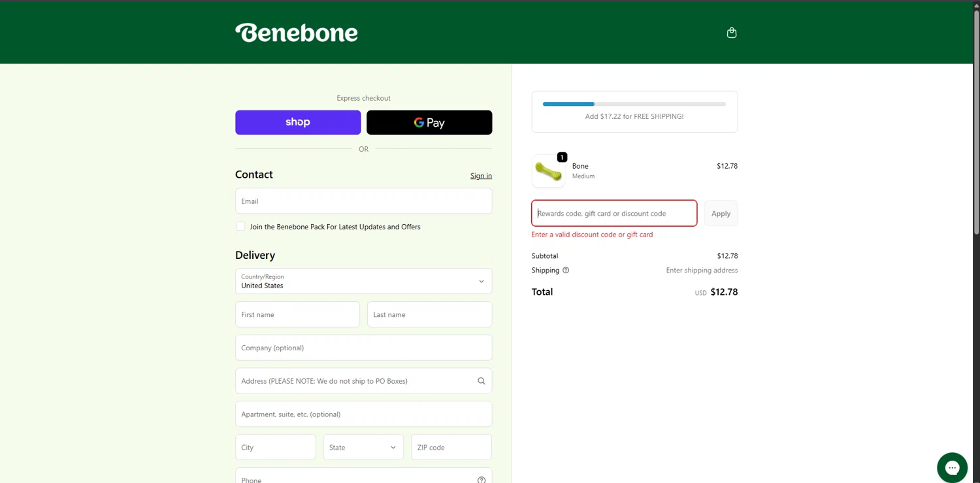This screenshot has height=483, width=980.
Task: Focus the Phone field
Action: click(363, 476)
